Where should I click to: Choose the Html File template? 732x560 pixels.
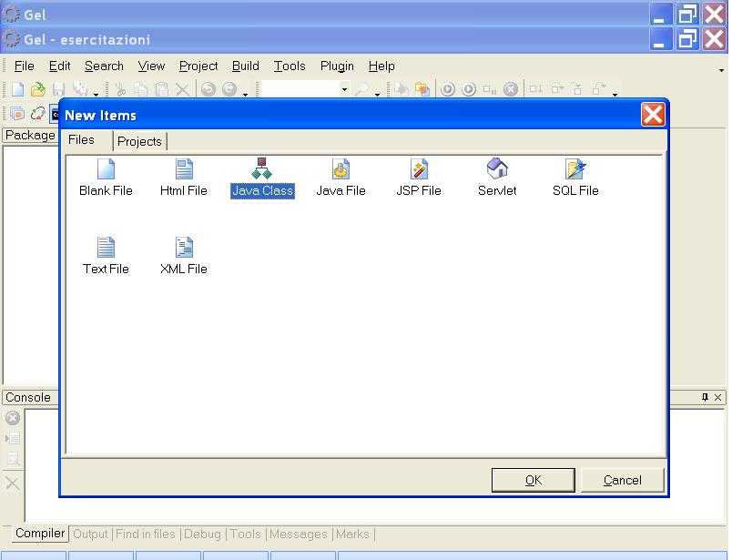tap(184, 177)
